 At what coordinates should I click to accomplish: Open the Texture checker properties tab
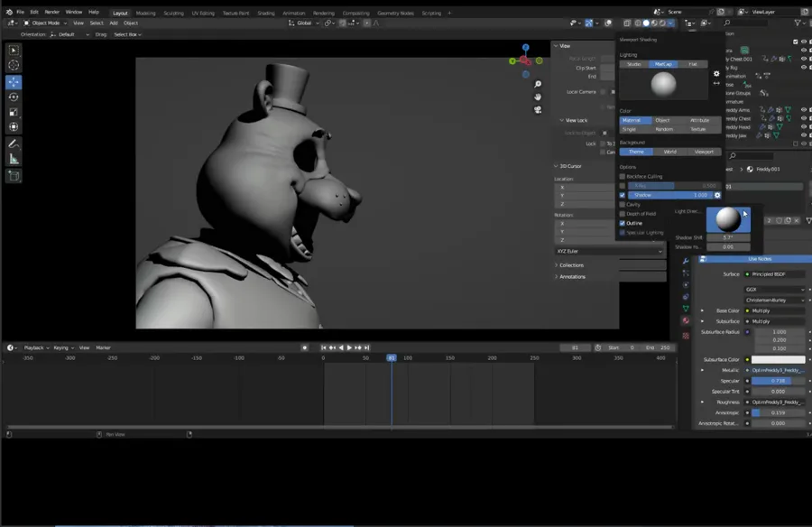pyautogui.click(x=686, y=336)
